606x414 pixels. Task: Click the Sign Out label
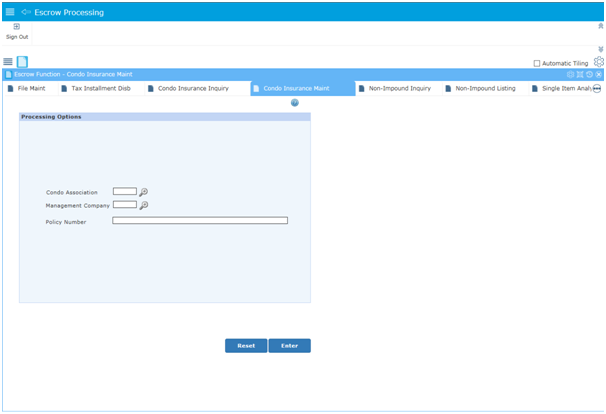pyautogui.click(x=17, y=37)
